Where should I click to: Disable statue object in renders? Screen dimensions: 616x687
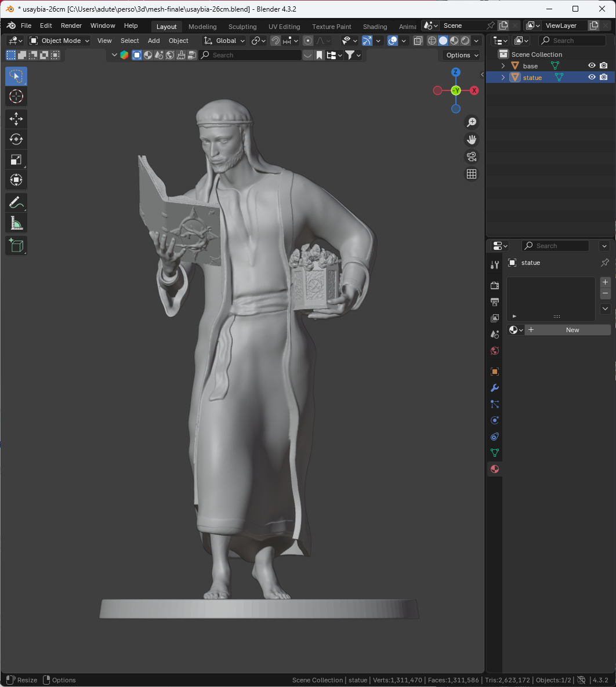coord(604,77)
